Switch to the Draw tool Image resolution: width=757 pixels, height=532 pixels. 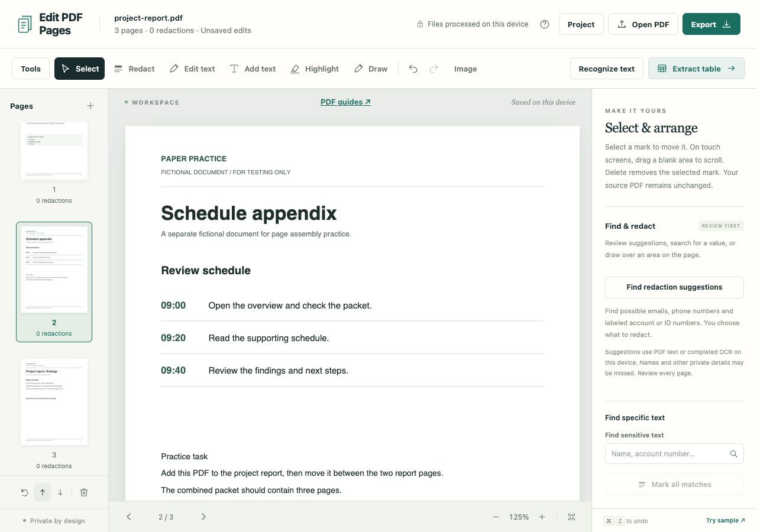tap(371, 69)
